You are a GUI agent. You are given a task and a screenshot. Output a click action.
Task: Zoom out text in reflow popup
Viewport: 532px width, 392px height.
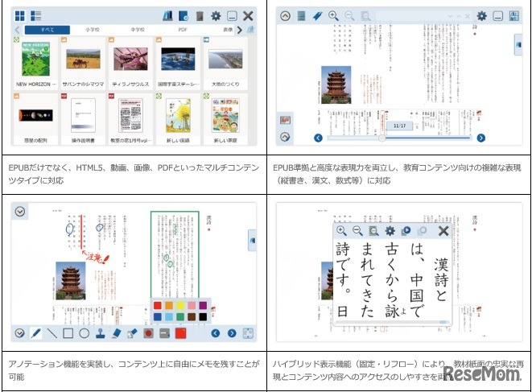click(x=357, y=231)
